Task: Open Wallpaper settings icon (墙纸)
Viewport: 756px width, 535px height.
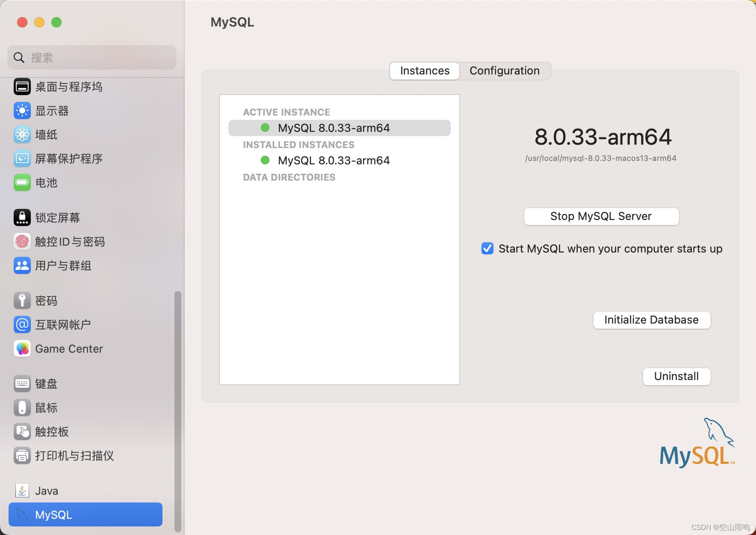Action: [x=22, y=135]
